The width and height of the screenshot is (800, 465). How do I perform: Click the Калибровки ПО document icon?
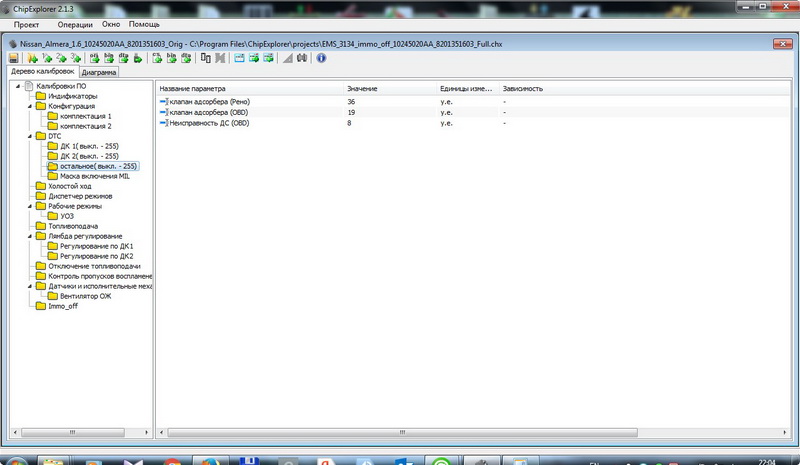tap(28, 86)
